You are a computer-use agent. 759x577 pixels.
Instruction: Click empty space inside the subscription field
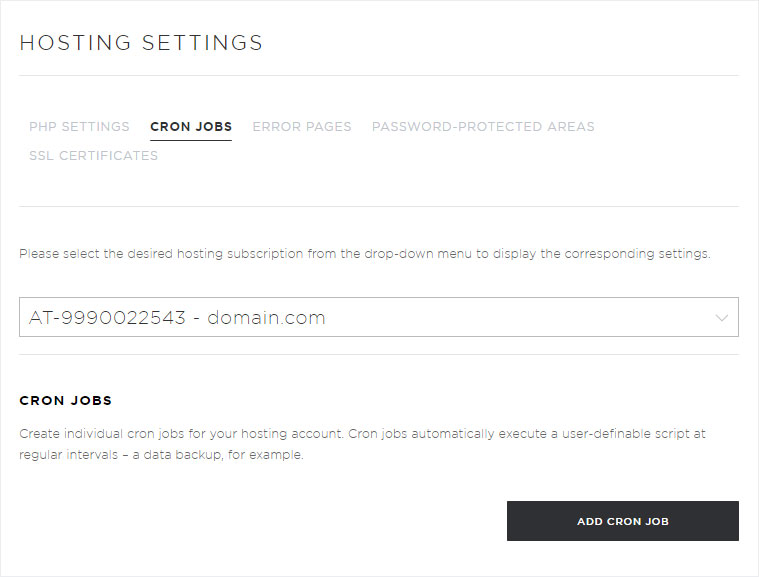pyautogui.click(x=518, y=317)
